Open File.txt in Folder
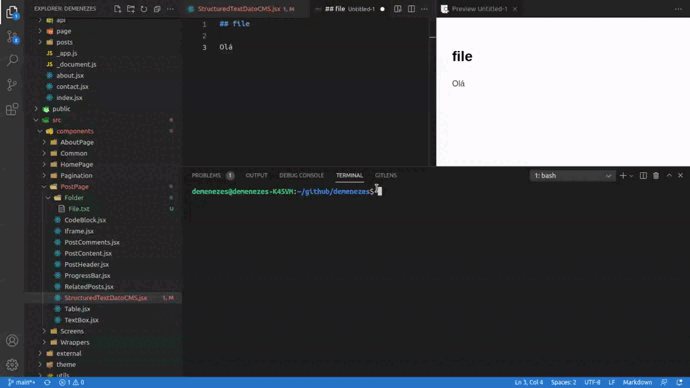The height and width of the screenshot is (388, 690). tap(79, 209)
